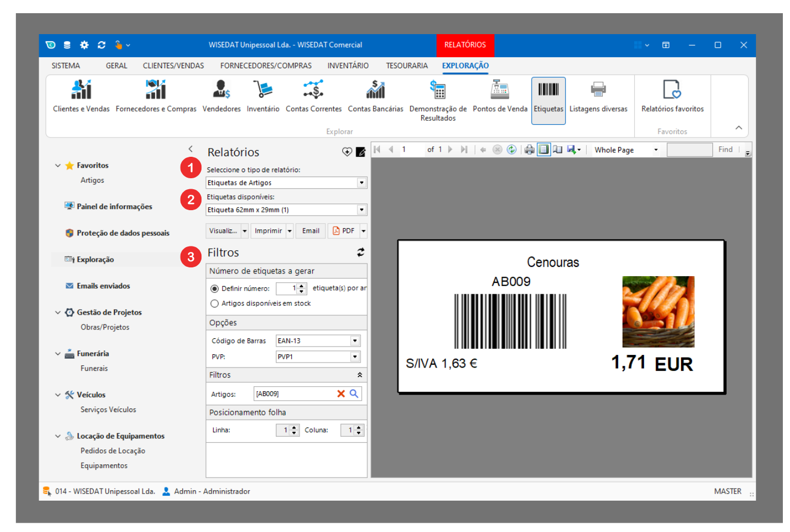
Task: Open the TESOURARIA ribbon tab
Action: (407, 66)
